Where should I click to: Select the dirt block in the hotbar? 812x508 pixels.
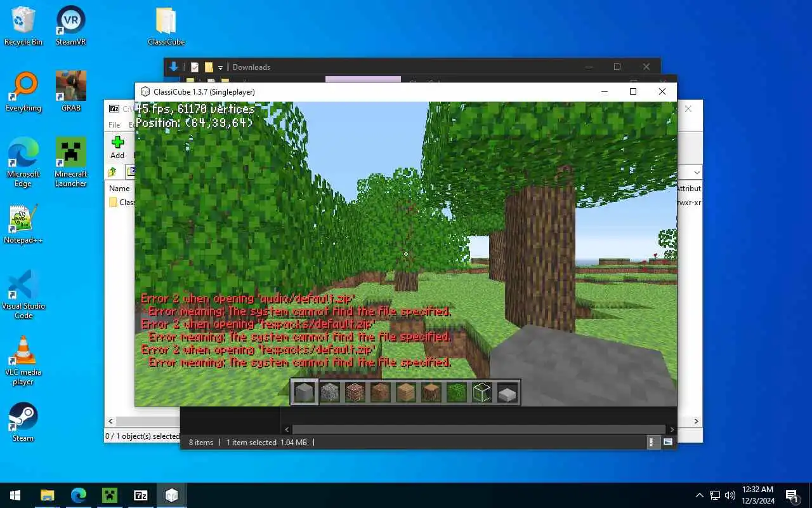click(x=381, y=392)
